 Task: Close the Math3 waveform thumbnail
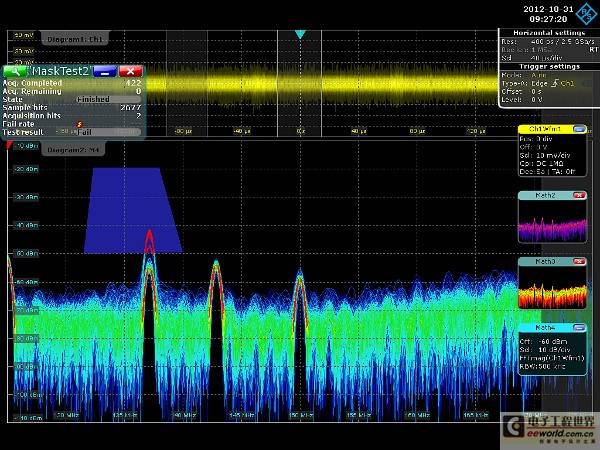[579, 261]
